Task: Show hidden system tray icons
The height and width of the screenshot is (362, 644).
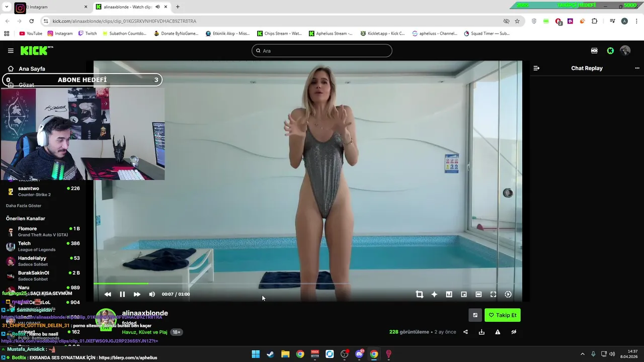Action: click(x=583, y=354)
